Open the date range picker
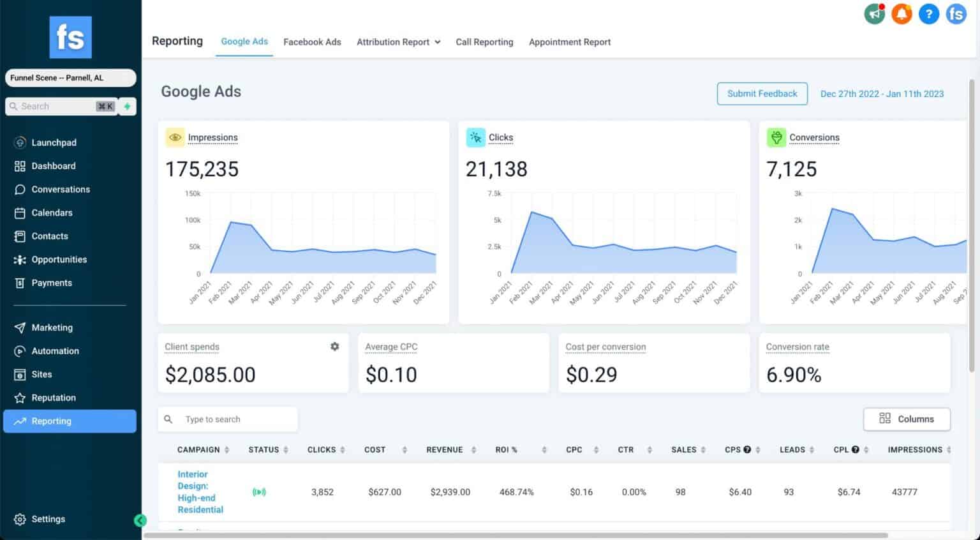Viewport: 980px width, 540px height. (x=882, y=94)
